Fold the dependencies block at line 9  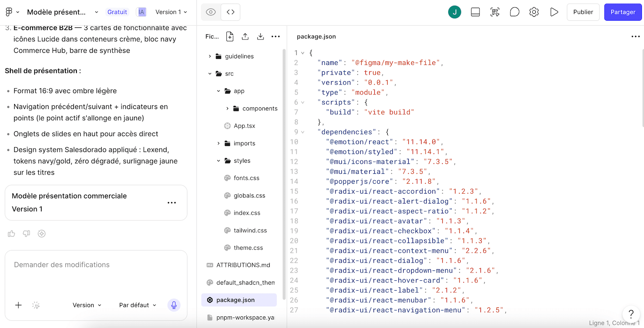point(303,132)
